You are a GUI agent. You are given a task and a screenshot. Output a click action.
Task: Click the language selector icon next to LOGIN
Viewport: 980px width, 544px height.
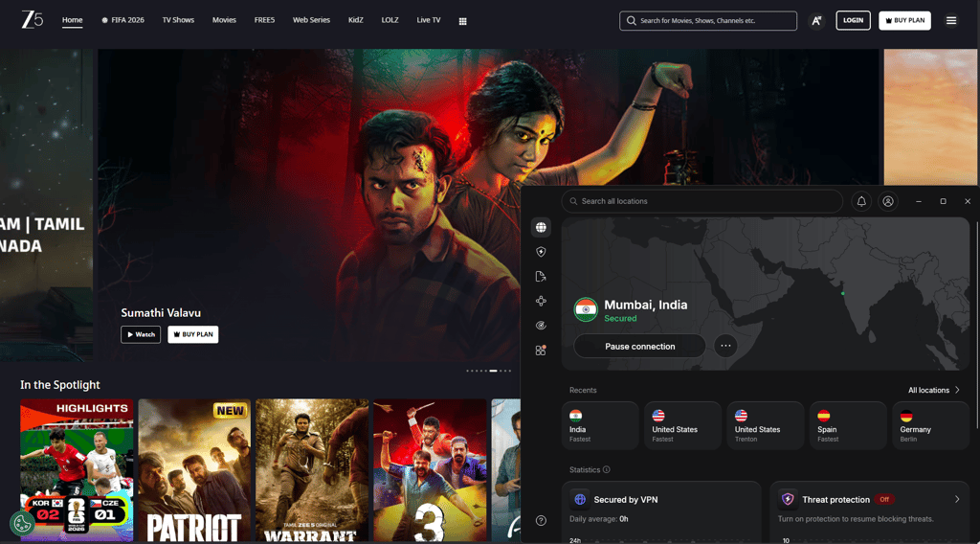(816, 21)
